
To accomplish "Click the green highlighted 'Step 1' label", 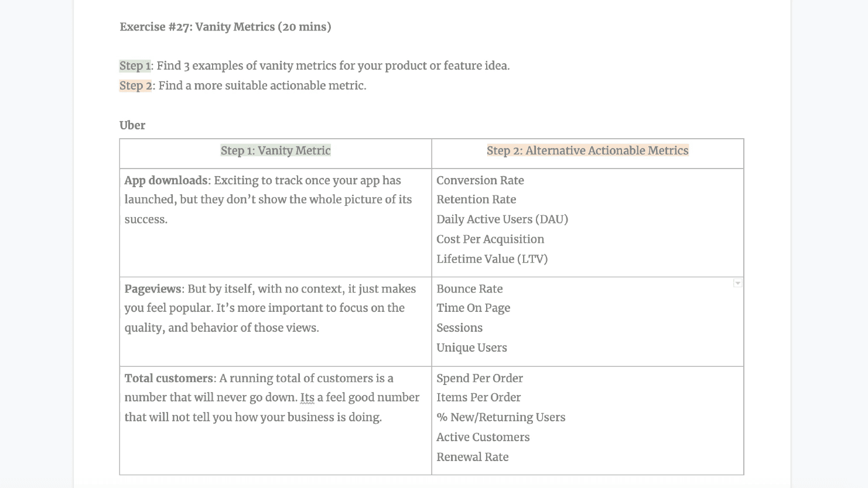I will [x=135, y=66].
